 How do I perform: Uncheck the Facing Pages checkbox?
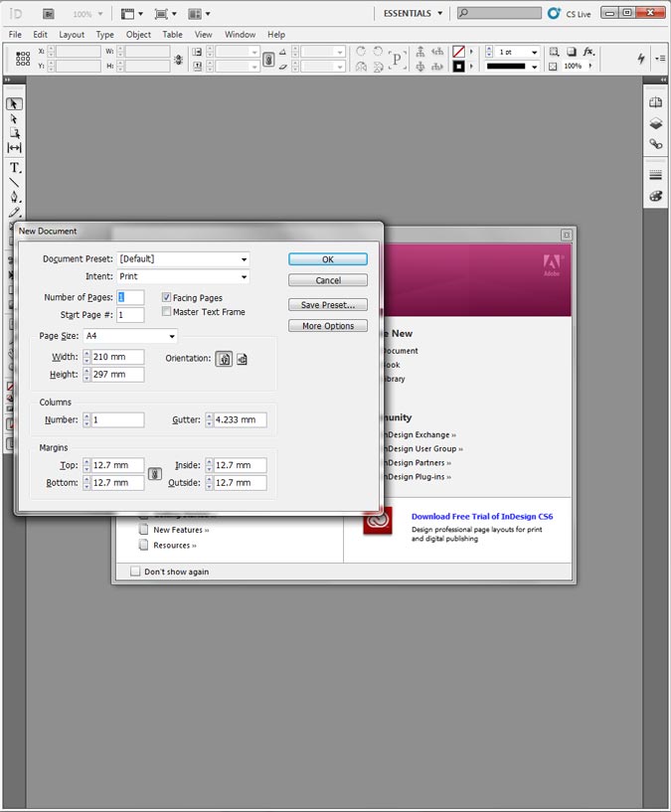pyautogui.click(x=167, y=298)
